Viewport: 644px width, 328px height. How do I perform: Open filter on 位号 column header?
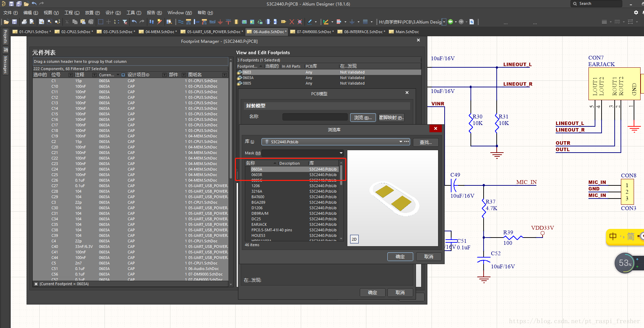pos(71,75)
